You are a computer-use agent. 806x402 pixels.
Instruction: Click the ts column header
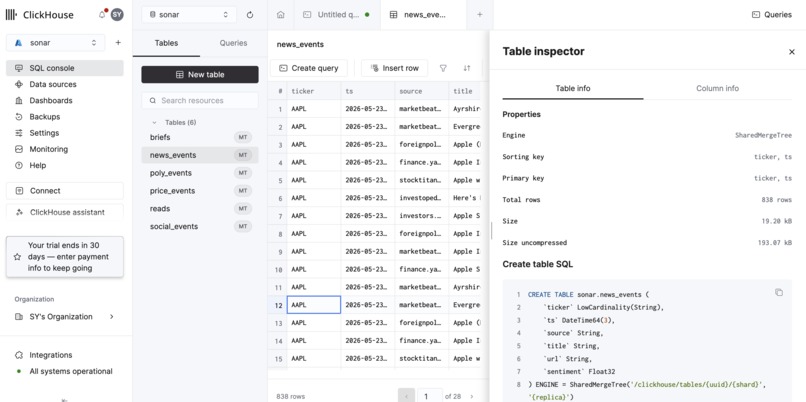[368, 91]
